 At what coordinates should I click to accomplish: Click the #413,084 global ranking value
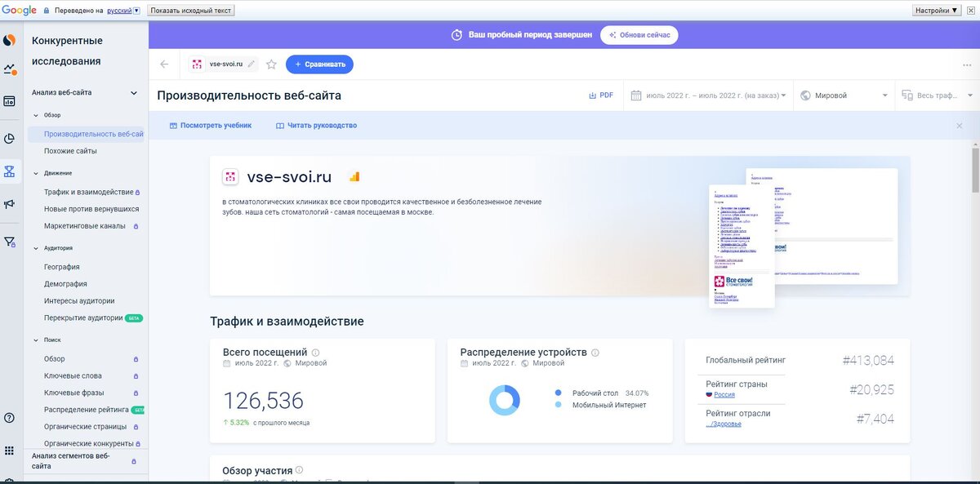867,360
